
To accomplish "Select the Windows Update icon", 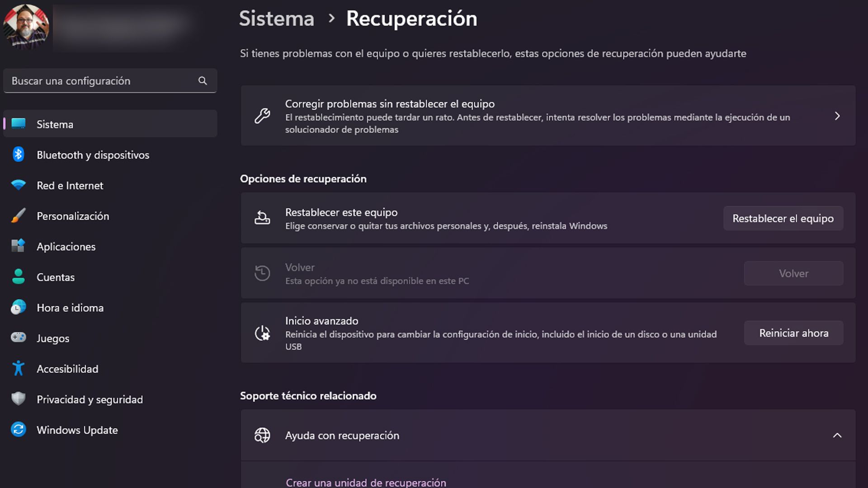I will pos(19,430).
